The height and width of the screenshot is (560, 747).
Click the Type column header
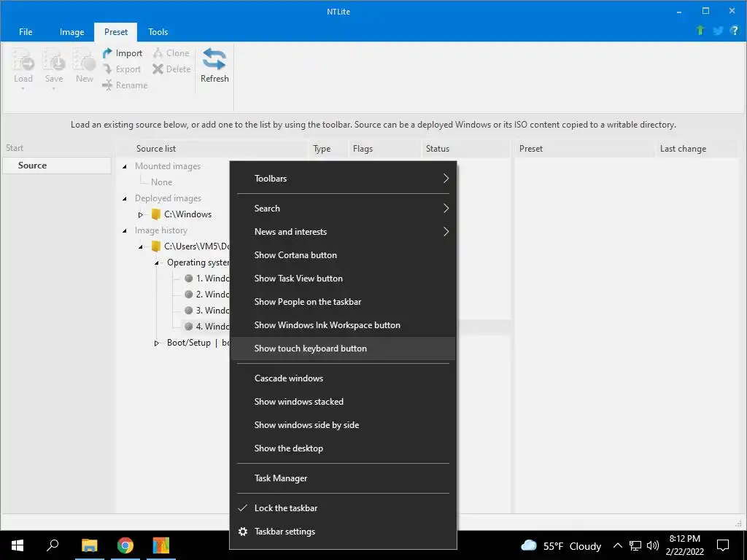coord(328,149)
